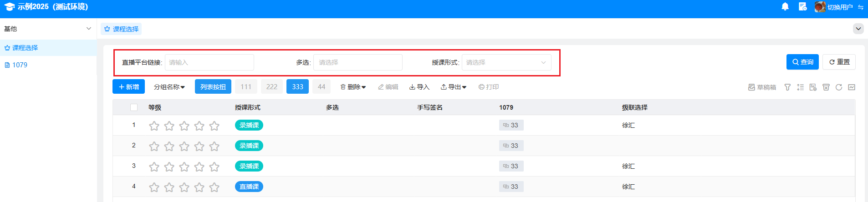Toggle the select-all checkbox in table header
This screenshot has width=868, height=202.
pyautogui.click(x=134, y=107)
